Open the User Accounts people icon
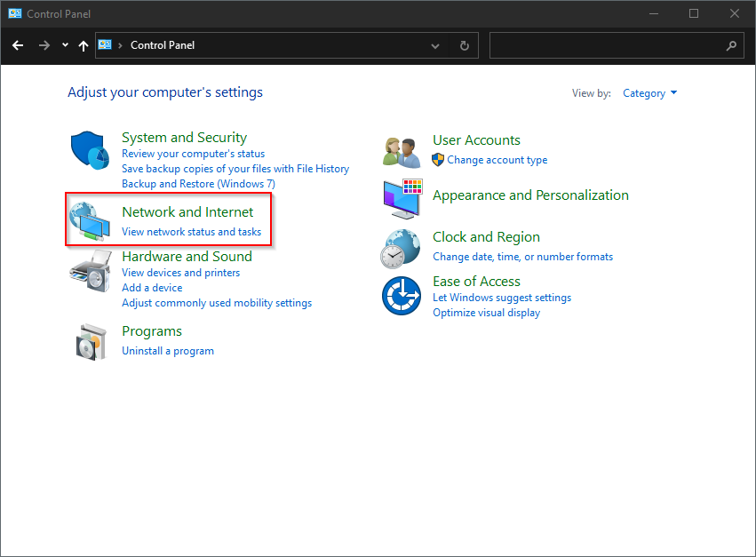 pos(402,153)
